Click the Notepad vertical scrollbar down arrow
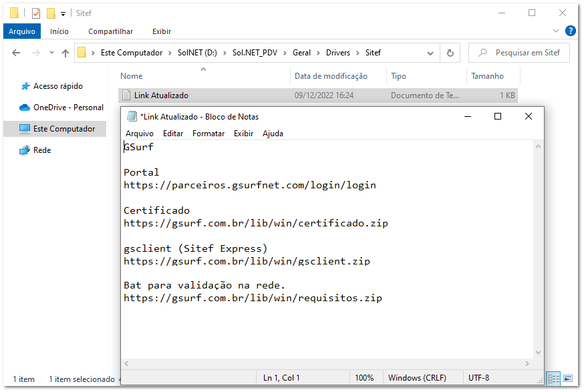 tap(538, 353)
